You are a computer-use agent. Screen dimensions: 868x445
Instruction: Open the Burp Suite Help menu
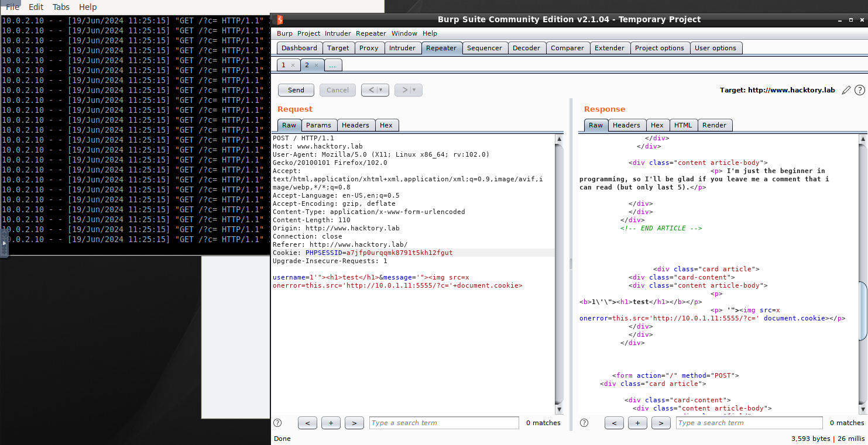[430, 33]
